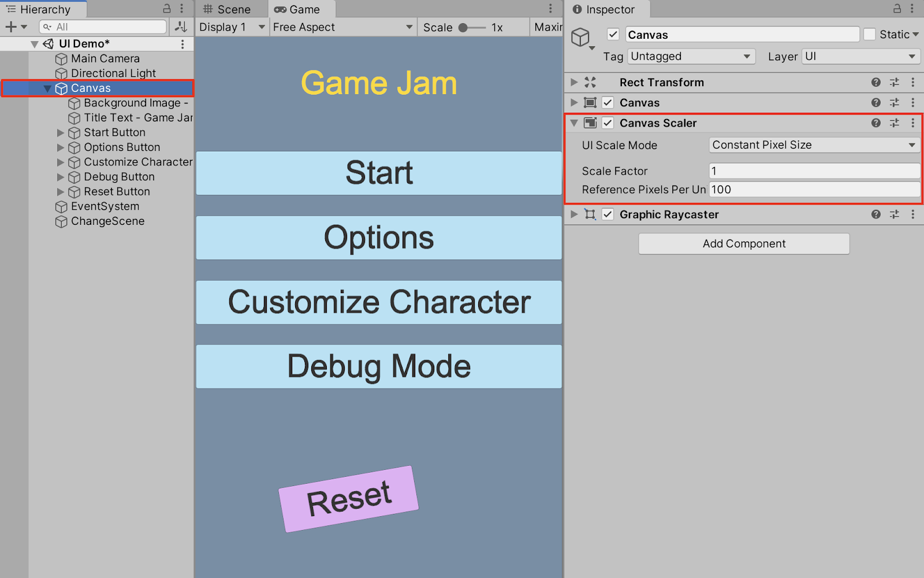
Task: Click the Canvas name field
Action: [x=742, y=35]
